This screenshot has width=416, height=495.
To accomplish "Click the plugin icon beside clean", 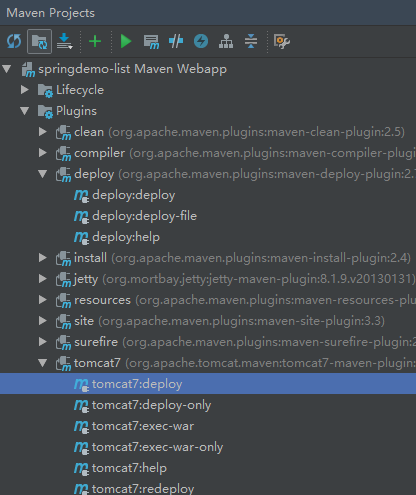I will pyautogui.click(x=63, y=133).
